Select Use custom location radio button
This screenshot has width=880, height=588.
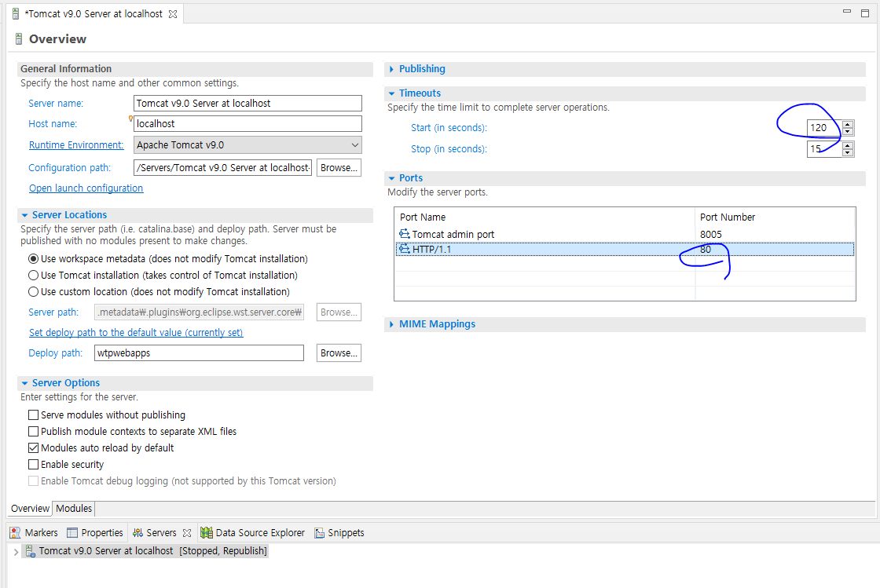pos(33,291)
